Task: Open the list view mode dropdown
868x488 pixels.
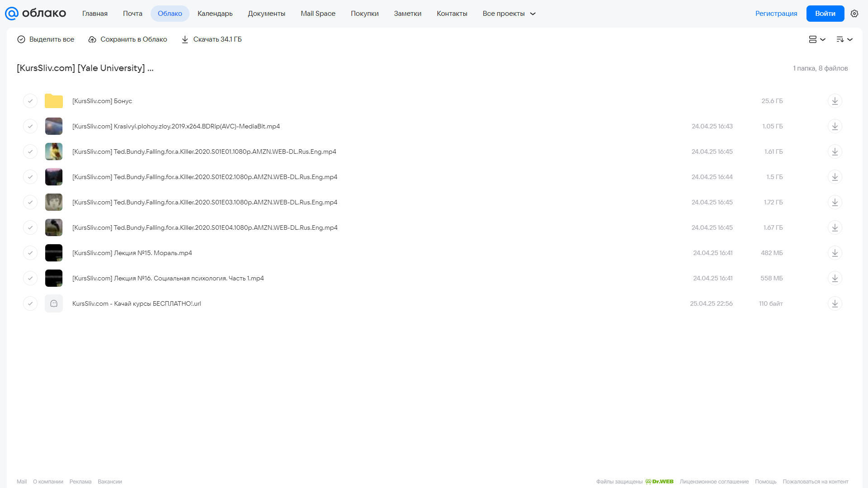Action: click(x=817, y=39)
